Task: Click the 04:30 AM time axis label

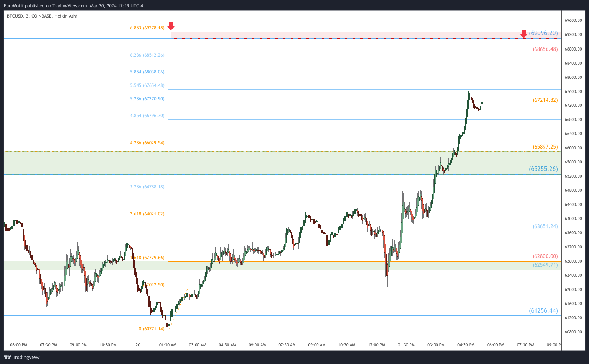Action: pyautogui.click(x=227, y=345)
